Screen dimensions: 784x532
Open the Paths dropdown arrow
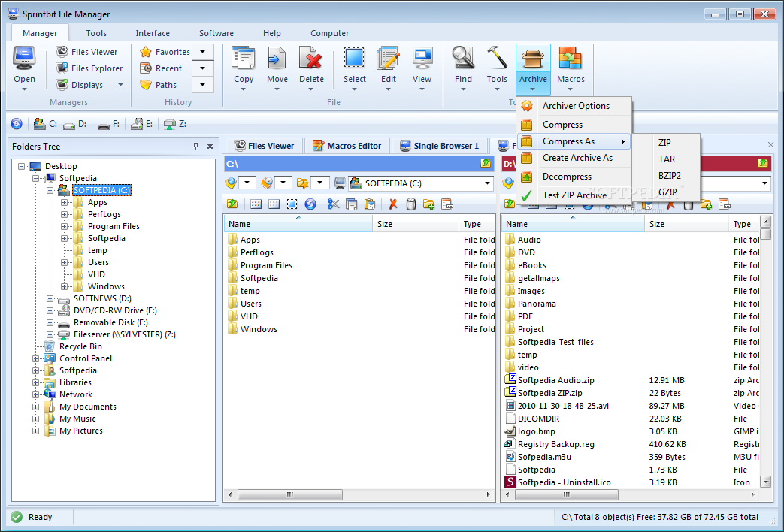pos(202,84)
